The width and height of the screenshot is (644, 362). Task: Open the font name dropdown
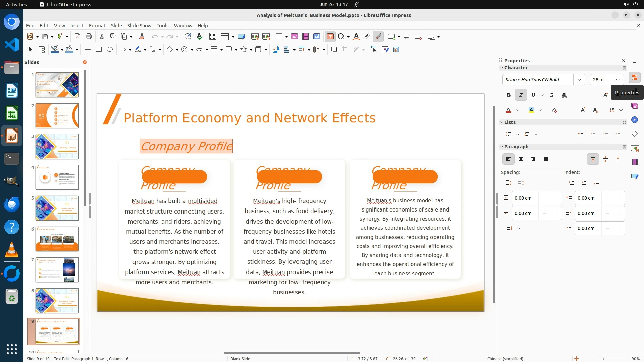(x=579, y=80)
